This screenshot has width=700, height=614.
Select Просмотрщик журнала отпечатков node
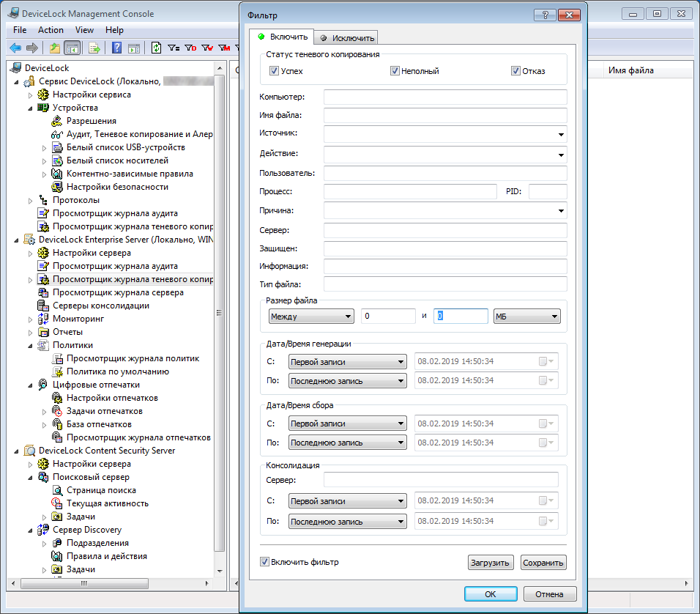coord(138,437)
